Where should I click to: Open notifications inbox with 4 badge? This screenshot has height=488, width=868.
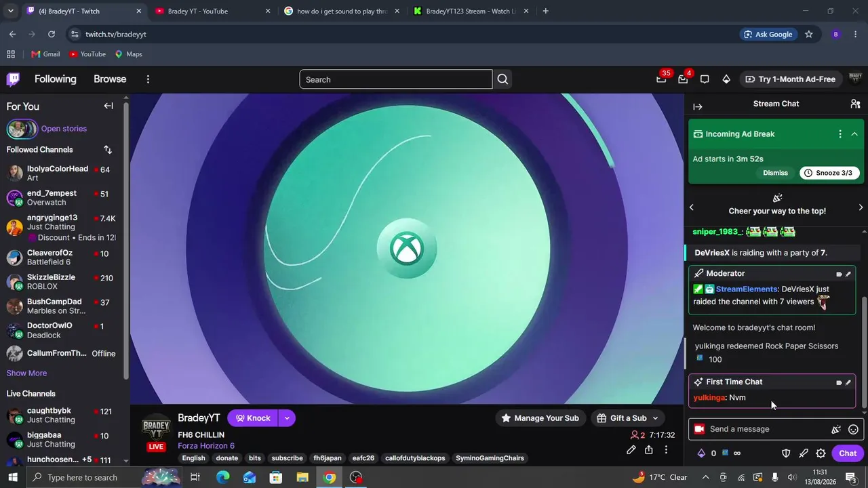pos(683,79)
